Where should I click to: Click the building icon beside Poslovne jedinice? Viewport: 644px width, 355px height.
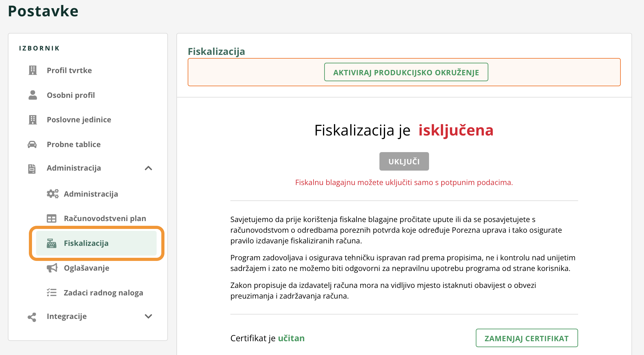[33, 120]
